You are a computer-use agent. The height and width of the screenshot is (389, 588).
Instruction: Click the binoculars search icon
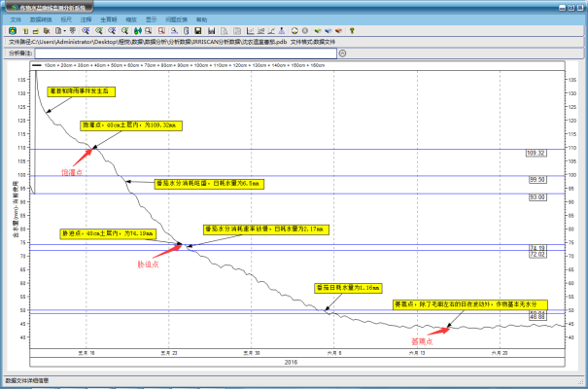tap(138, 31)
